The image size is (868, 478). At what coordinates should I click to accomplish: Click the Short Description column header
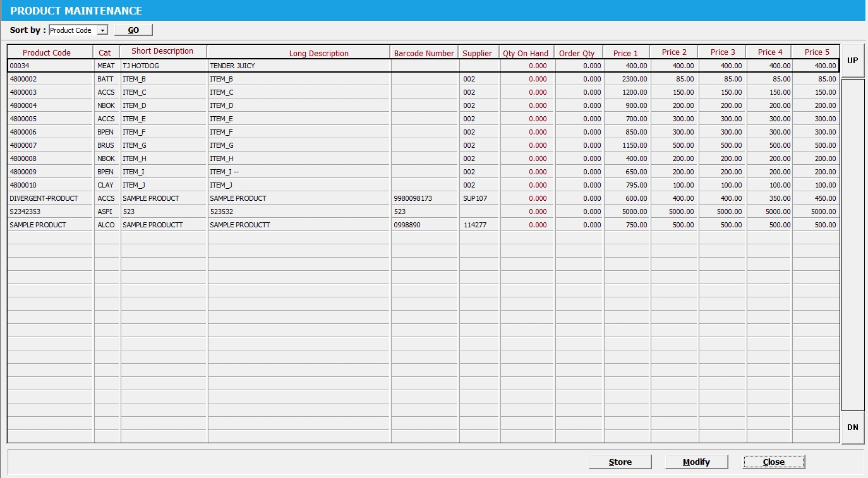pos(164,52)
